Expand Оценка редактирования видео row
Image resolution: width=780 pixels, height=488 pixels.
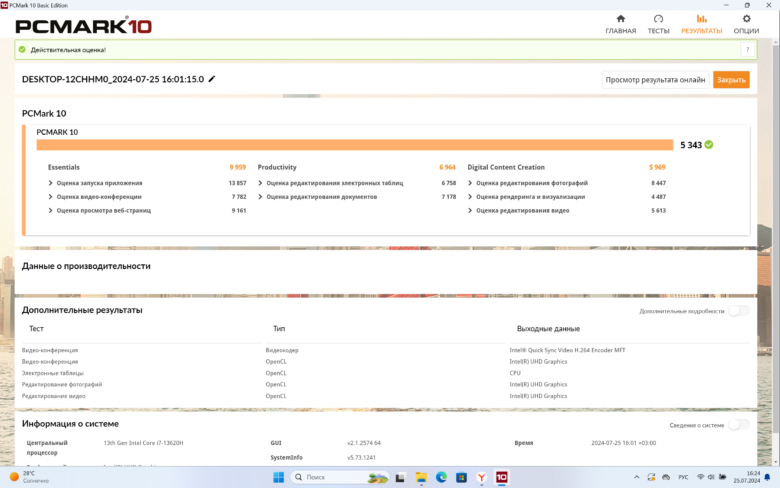(x=470, y=211)
